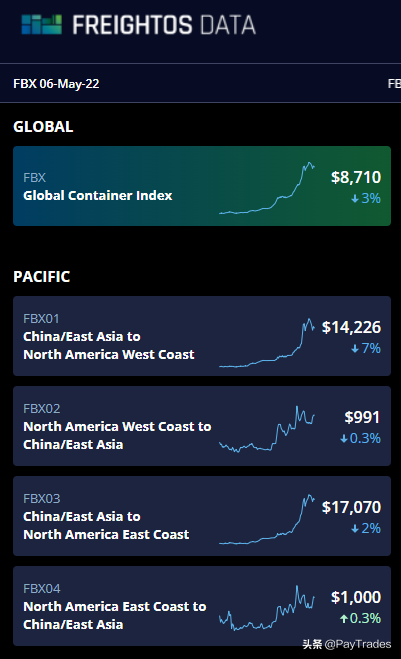The height and width of the screenshot is (659, 401).
Task: Select the FBX 06-May-22 ticker entry
Action: point(56,84)
